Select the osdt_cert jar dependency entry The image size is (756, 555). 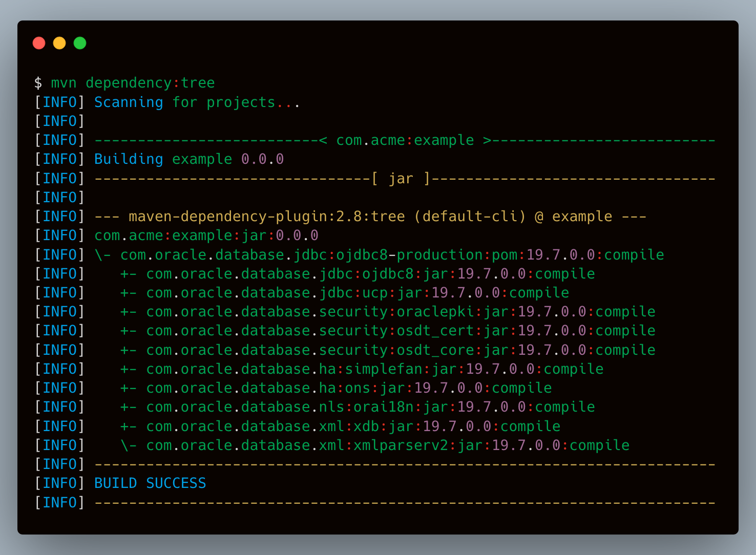pos(401,331)
